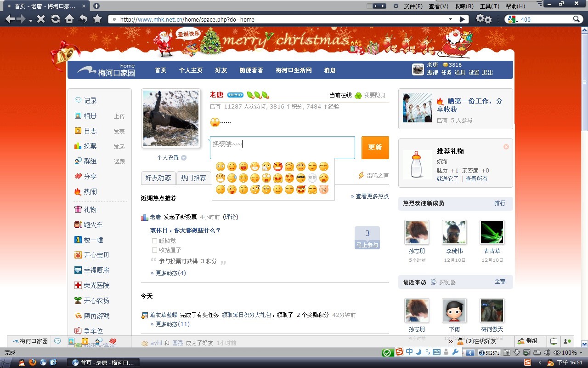Screen dimensions: 588x368
Task: Close the 推荐礼物 box with its X
Action: tap(506, 147)
